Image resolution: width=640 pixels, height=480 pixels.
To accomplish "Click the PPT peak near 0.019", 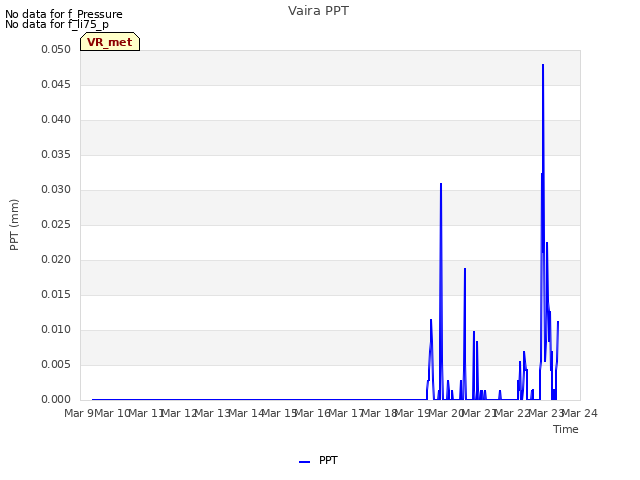I will click(465, 269).
